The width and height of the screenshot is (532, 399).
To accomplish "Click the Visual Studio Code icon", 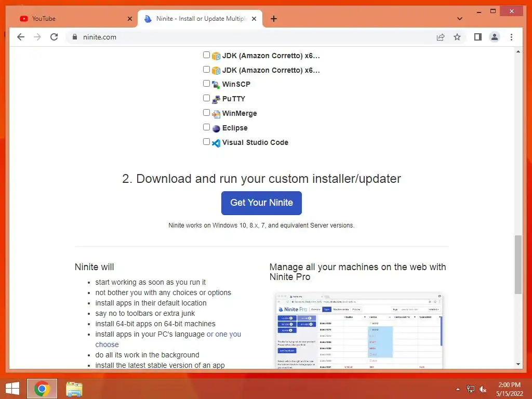I will 216,143.
